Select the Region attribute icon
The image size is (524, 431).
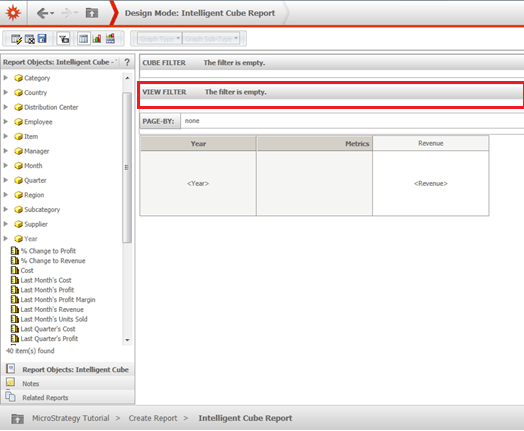point(18,195)
